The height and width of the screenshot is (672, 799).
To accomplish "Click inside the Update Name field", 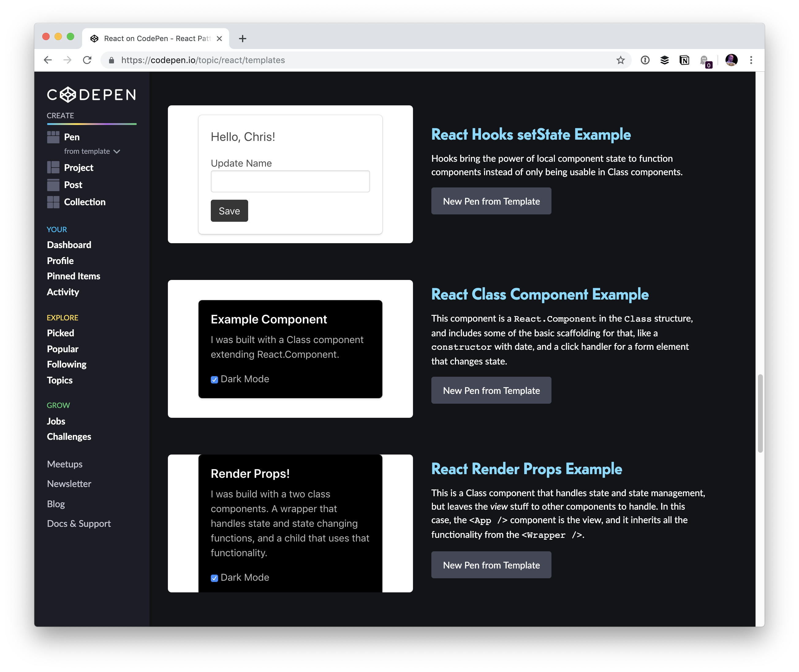I will click(290, 181).
